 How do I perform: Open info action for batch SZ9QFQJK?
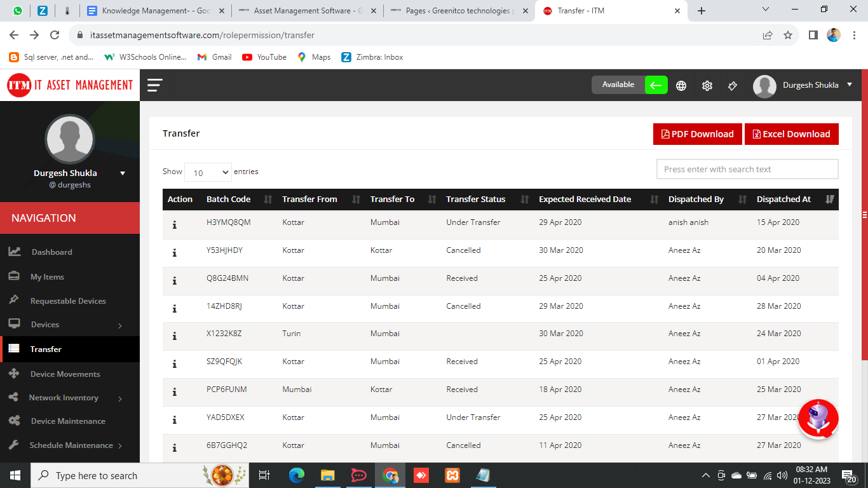click(x=174, y=364)
